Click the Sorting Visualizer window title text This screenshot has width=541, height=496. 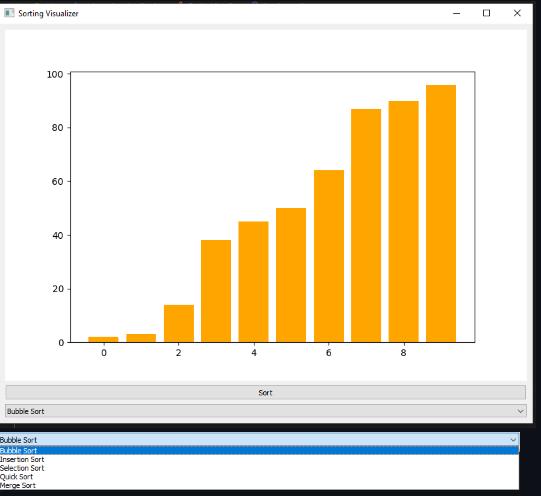48,13
